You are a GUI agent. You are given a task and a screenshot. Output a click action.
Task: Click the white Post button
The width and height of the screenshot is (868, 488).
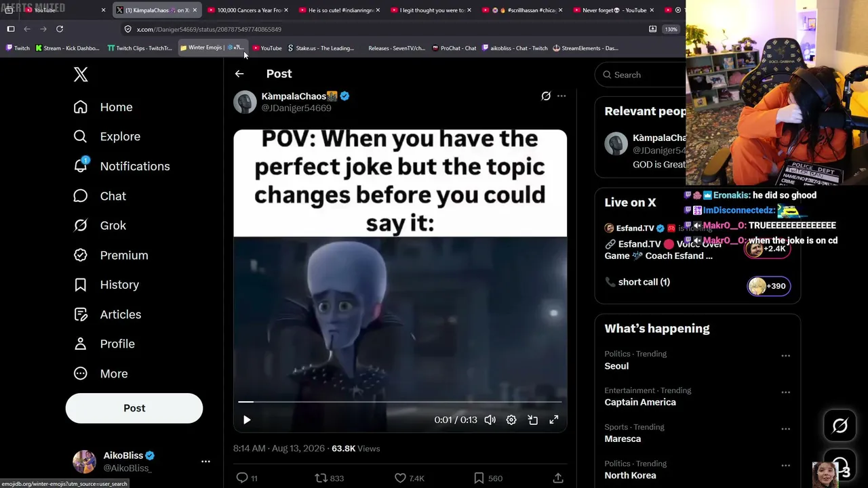[x=134, y=408]
